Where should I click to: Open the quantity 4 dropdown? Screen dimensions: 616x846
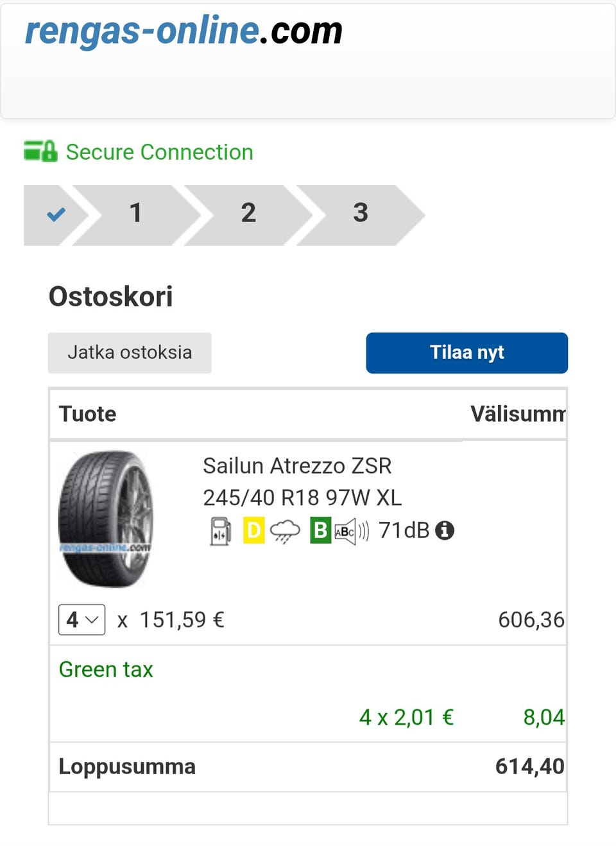point(81,620)
